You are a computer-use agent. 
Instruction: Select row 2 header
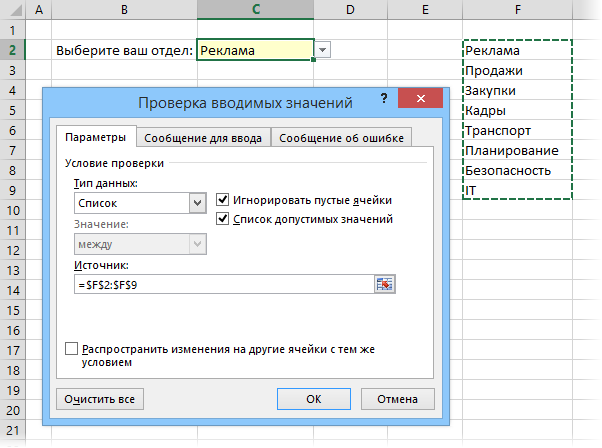point(14,50)
